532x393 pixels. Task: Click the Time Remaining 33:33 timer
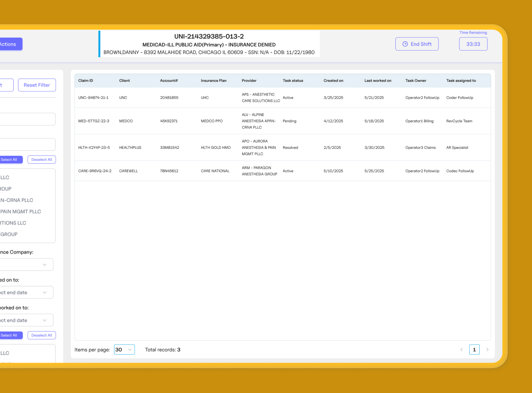(473, 44)
